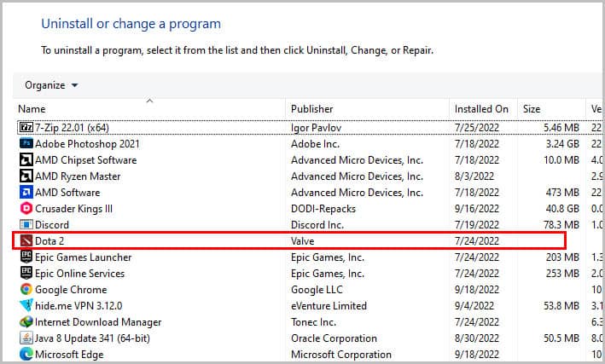605x364 pixels.
Task: Click the Crusader Kings III icon
Action: point(26,208)
